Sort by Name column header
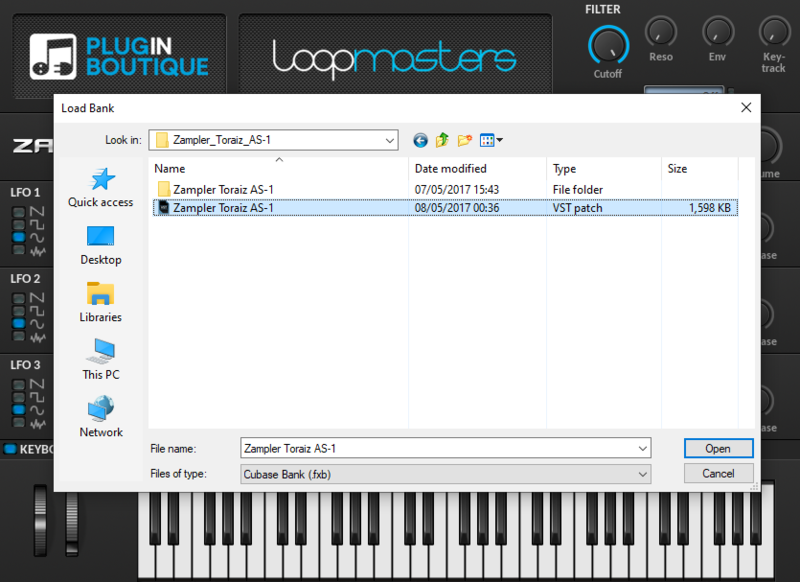The width and height of the screenshot is (800, 582). click(279, 168)
